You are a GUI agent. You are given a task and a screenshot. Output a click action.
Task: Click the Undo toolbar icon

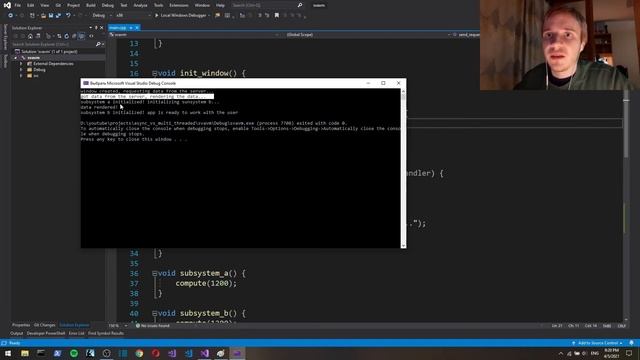click(68, 16)
